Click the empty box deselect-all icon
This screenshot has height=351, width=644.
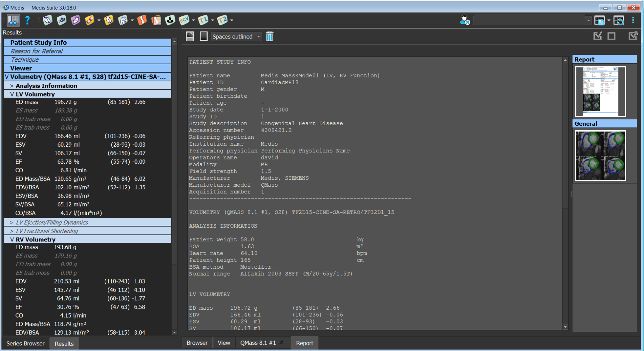(x=612, y=36)
